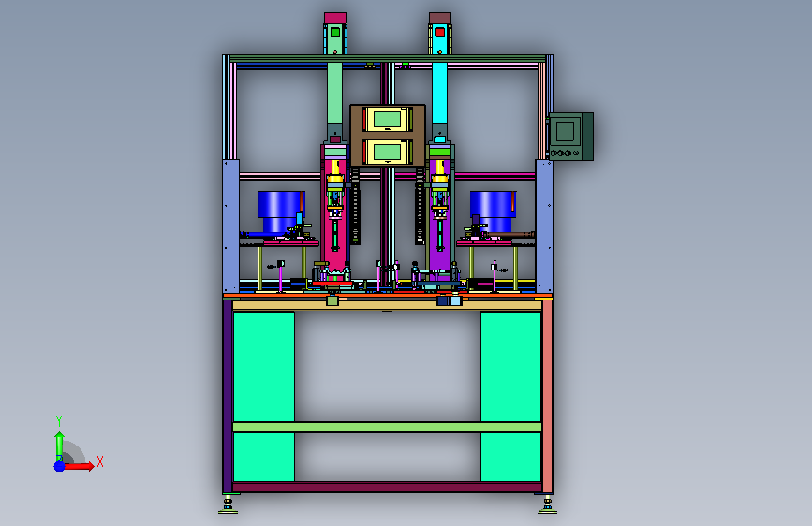This screenshot has width=812, height=526.
Task: Select the upper HMI display on brown panel
Action: (388, 119)
